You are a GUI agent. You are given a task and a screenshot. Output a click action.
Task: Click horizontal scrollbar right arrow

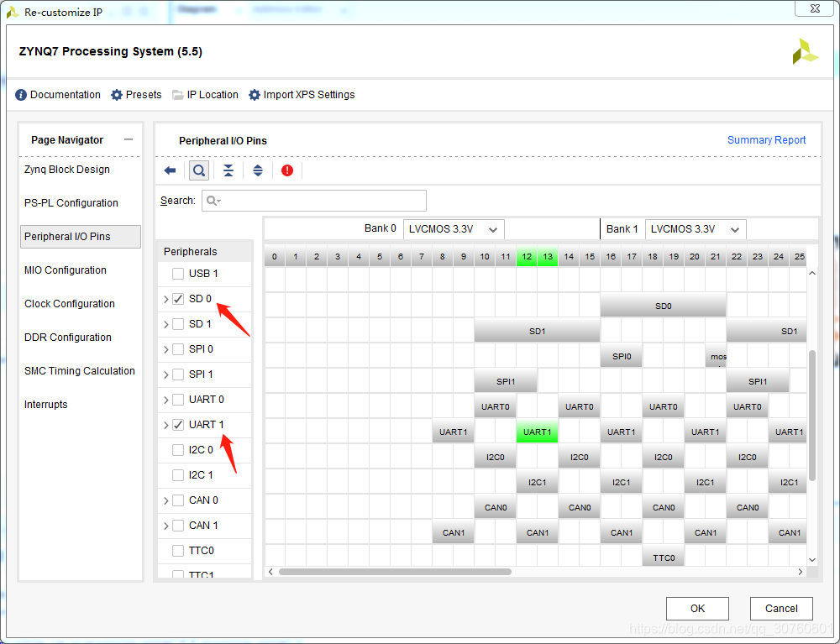(x=801, y=572)
